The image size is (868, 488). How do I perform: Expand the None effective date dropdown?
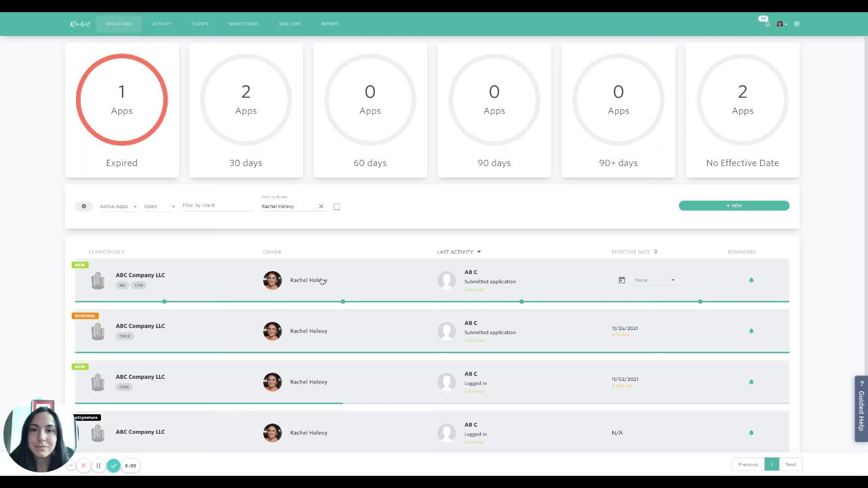[x=654, y=280]
